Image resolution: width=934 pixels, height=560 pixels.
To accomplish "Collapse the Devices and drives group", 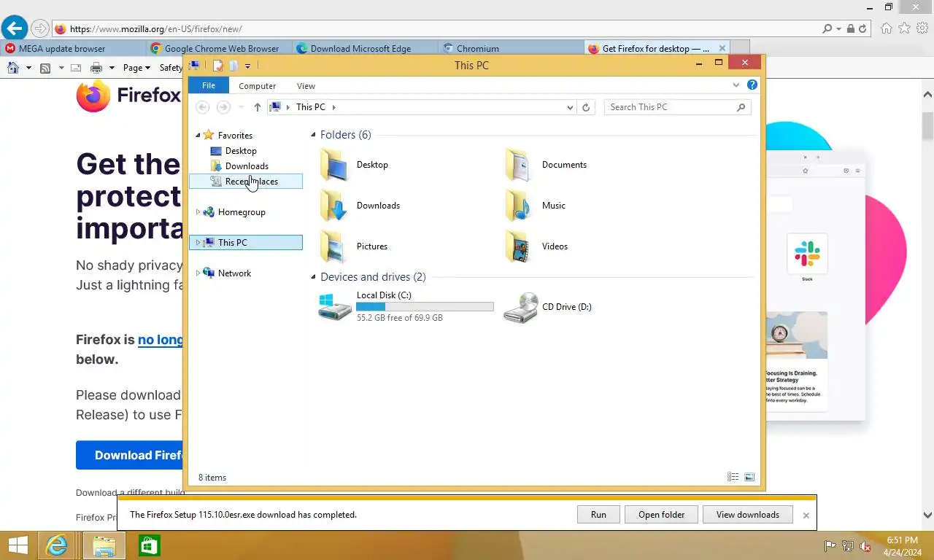I will [313, 277].
